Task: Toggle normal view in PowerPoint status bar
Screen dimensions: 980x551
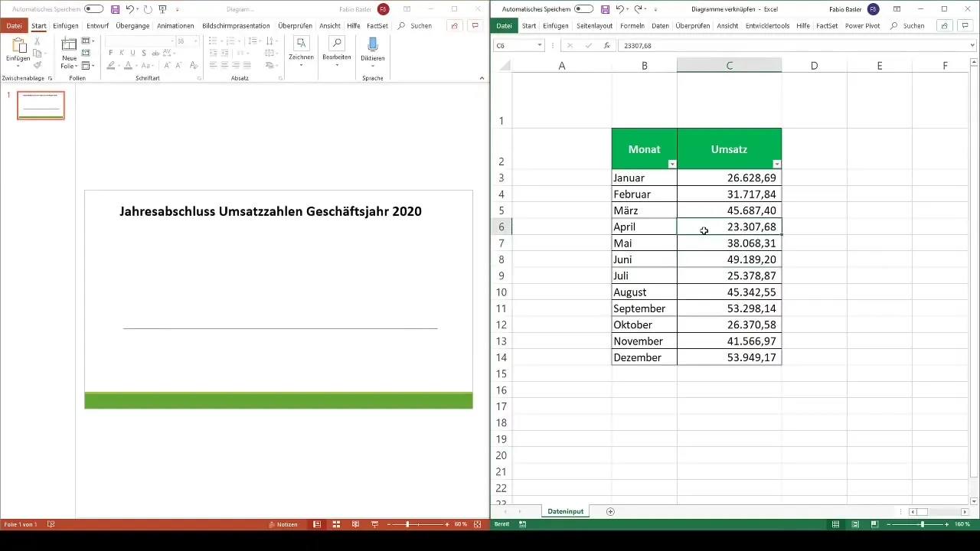Action: click(317, 524)
